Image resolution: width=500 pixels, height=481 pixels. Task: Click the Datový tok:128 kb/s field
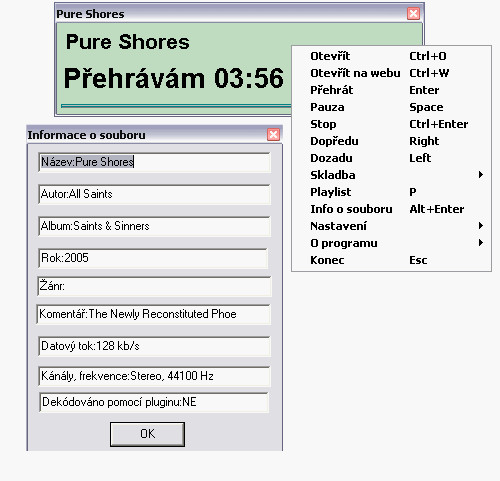(154, 346)
